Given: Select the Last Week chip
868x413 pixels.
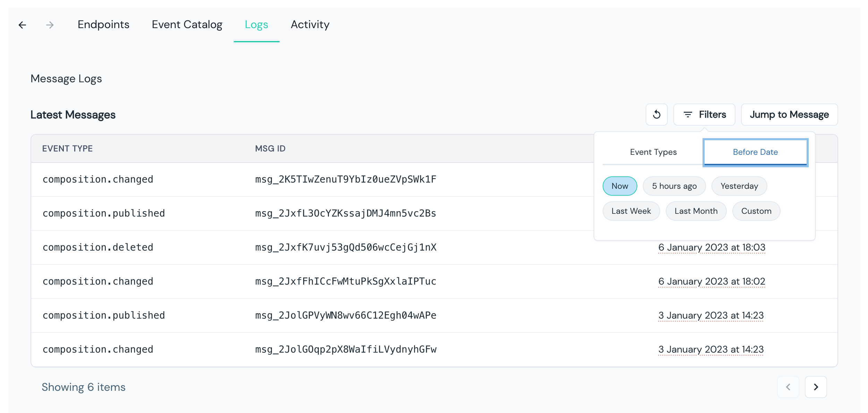Looking at the screenshot, I should [x=631, y=211].
